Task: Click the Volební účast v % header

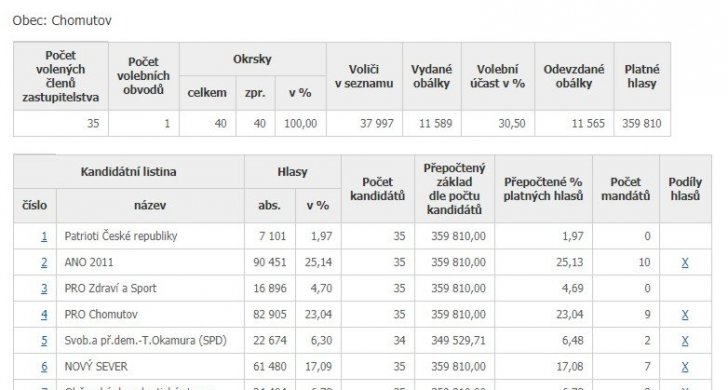Action: click(498, 77)
